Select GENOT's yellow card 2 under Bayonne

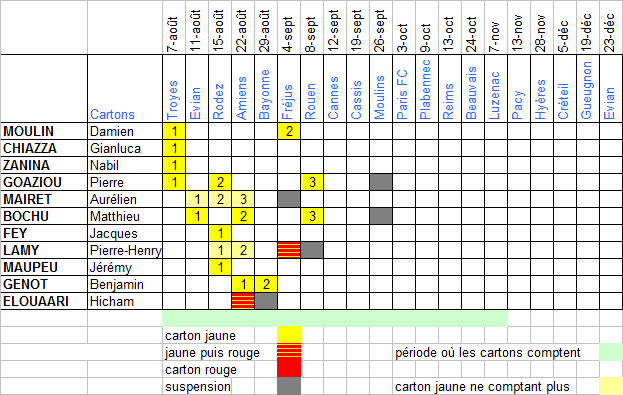point(266,284)
